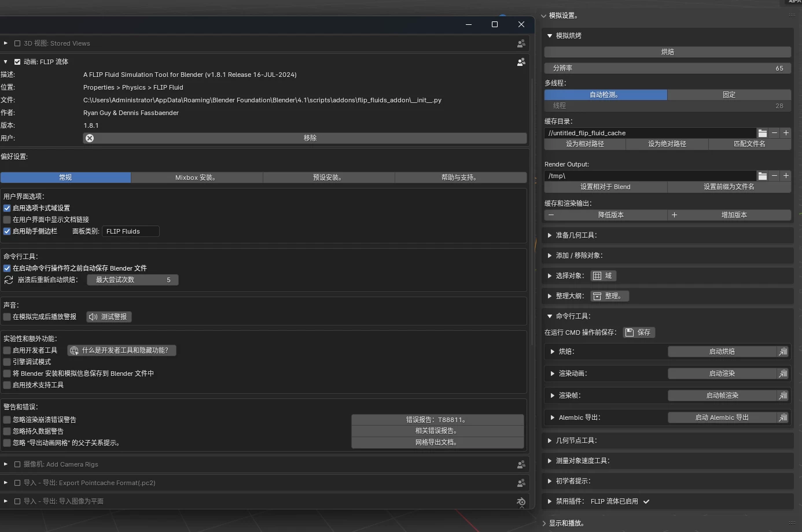Expand the 准备几何工具 panel
The image size is (802, 532).
pyautogui.click(x=550, y=235)
